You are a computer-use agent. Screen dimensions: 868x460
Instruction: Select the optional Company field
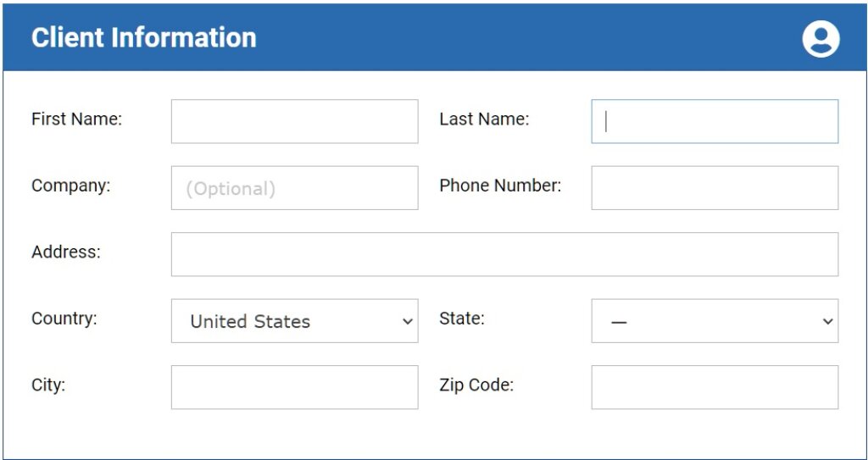click(x=294, y=188)
